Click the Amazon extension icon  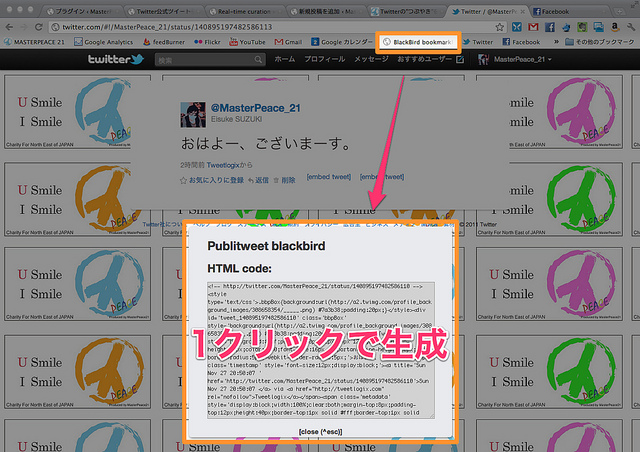(615, 27)
